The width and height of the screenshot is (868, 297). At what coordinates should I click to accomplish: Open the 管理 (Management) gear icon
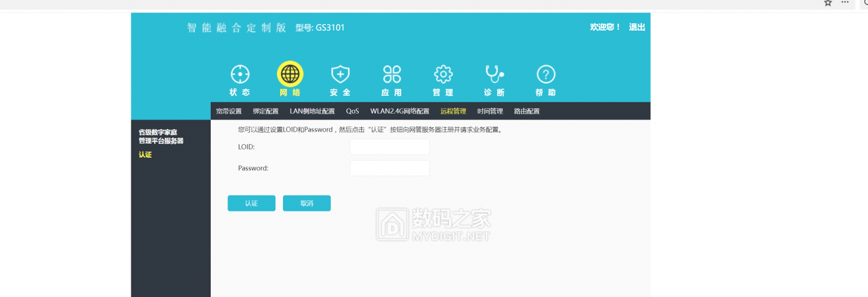(443, 75)
